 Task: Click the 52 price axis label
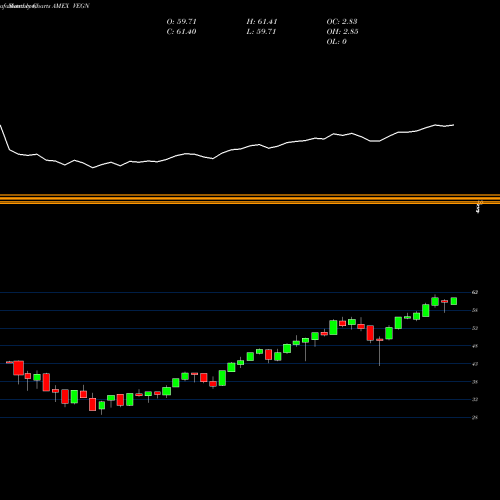tap(475, 328)
